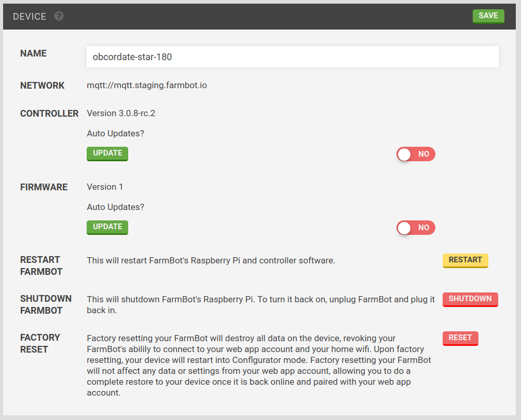This screenshot has height=420, width=521.
Task: Click the device name input field
Action: [292, 57]
